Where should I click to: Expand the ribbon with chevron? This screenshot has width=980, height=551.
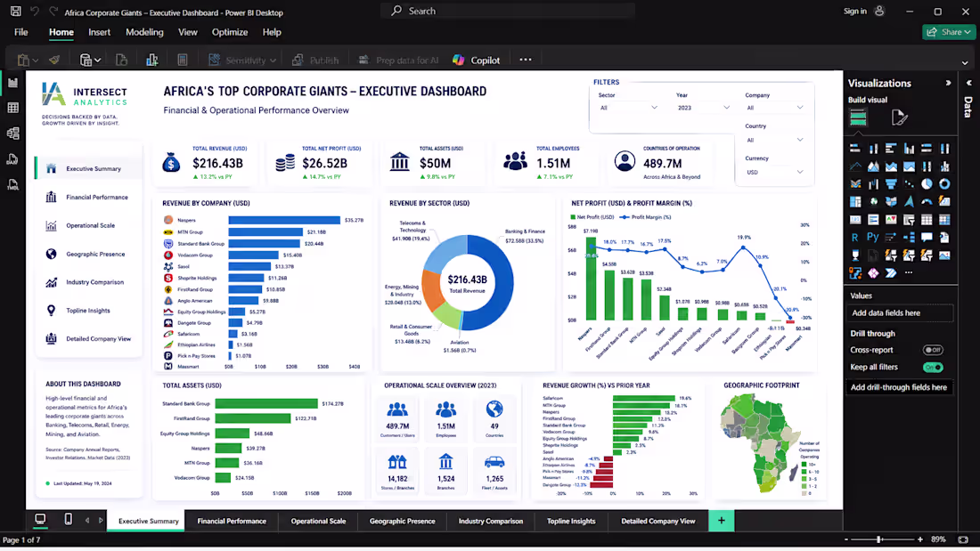coord(965,62)
